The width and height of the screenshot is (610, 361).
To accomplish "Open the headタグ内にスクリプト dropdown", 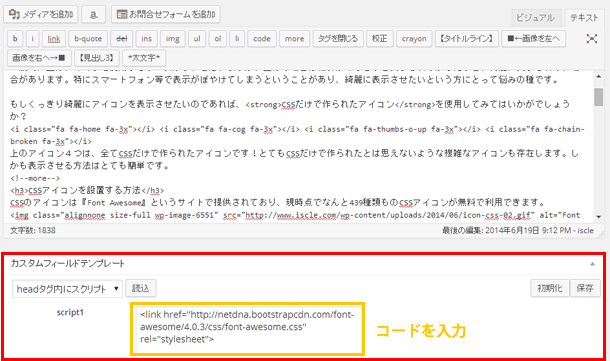I will click(x=67, y=289).
